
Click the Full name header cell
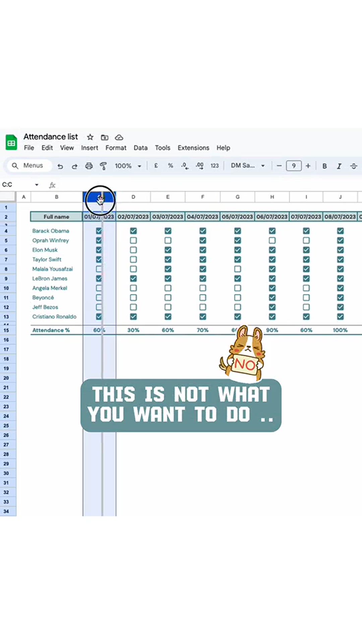click(56, 217)
